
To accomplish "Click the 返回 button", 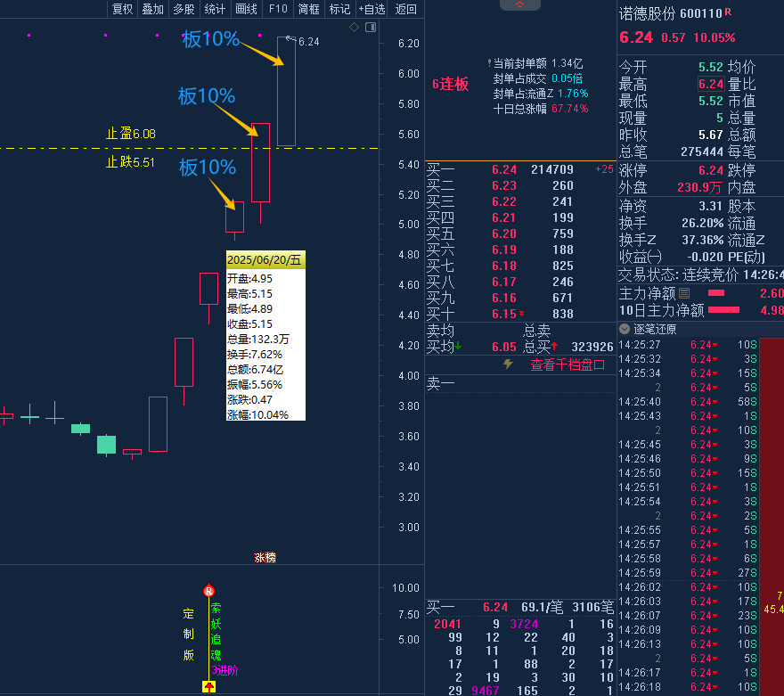I will 406,9.
